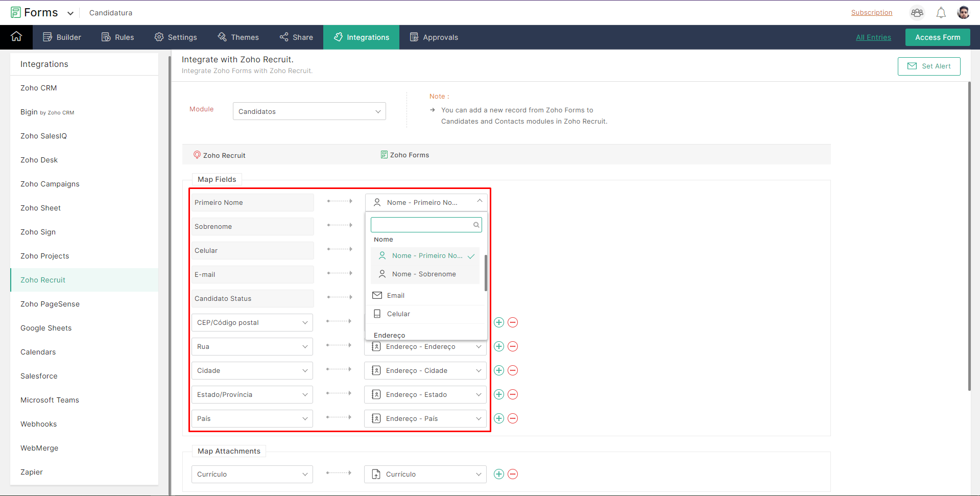Click the home icon in navigation bar
Image resolution: width=980 pixels, height=496 pixels.
click(16, 37)
